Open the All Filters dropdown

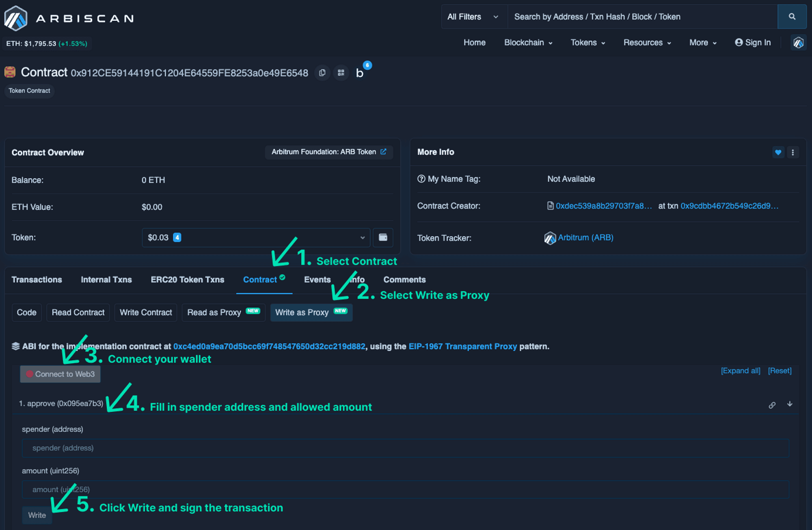[x=474, y=17]
